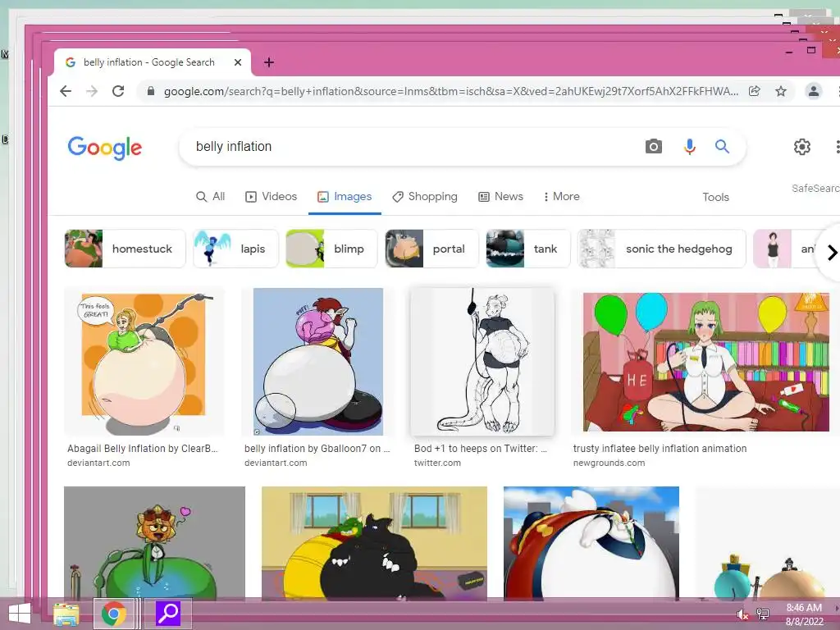Screen dimensions: 840x630
Task: Open the trusty inflatee animation image thumbnail
Action: 706,362
